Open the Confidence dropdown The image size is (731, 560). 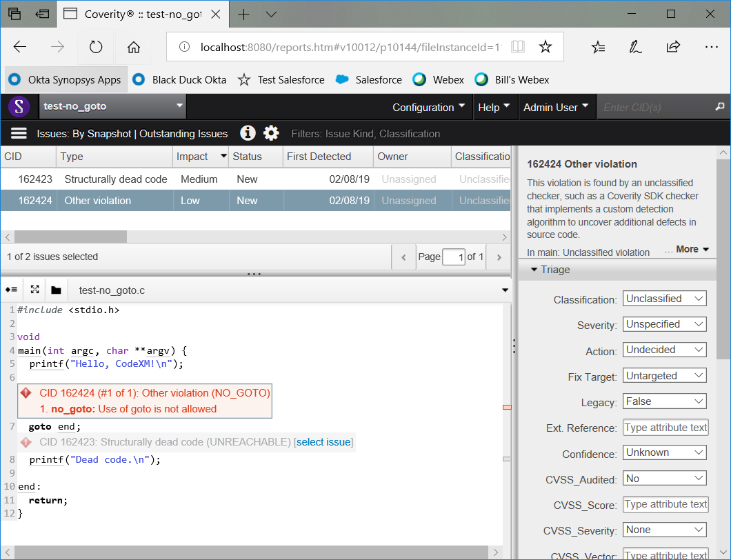tap(664, 452)
